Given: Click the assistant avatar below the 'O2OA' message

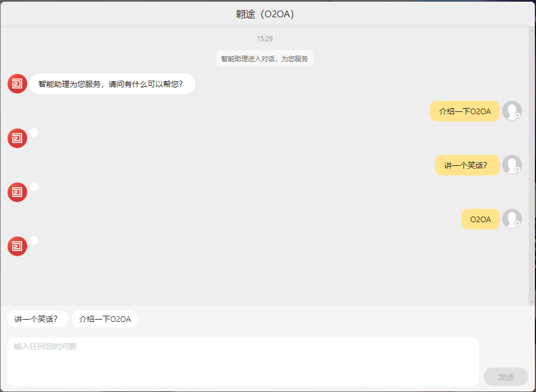Looking at the screenshot, I should (x=17, y=246).
